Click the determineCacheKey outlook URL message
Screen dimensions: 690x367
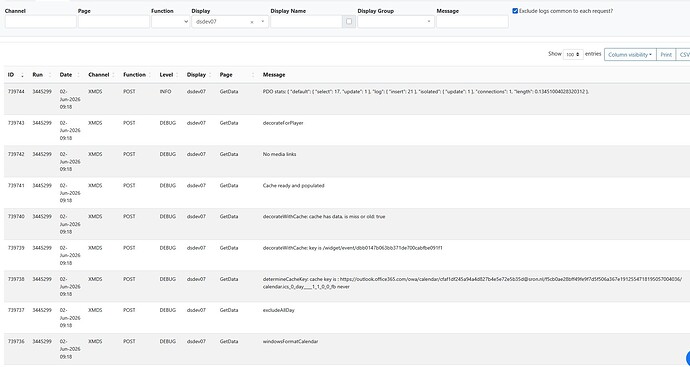coord(472,283)
